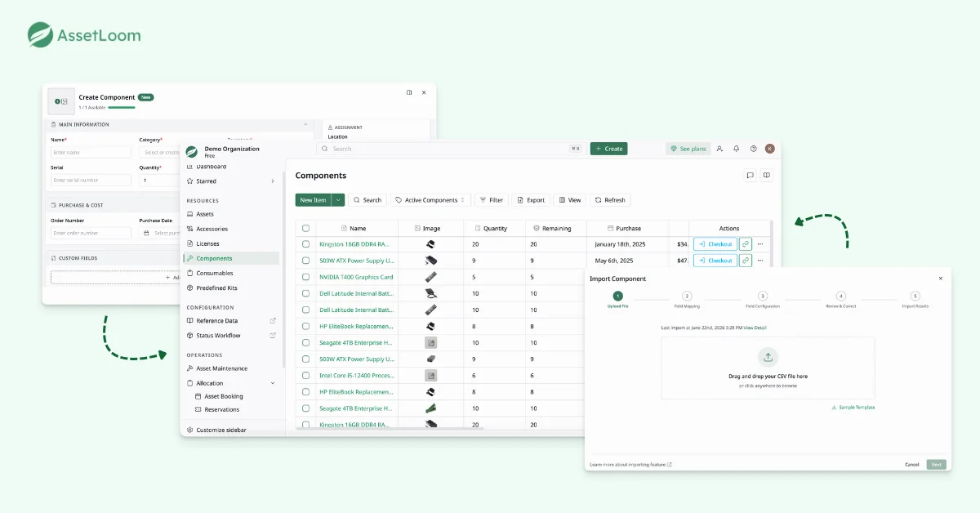Open Accessories in the sidebar
Viewport: 980px width, 513px height.
pos(212,229)
